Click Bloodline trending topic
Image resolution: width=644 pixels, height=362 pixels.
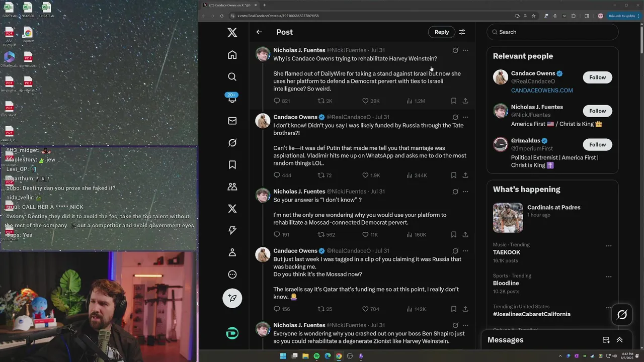(506, 283)
